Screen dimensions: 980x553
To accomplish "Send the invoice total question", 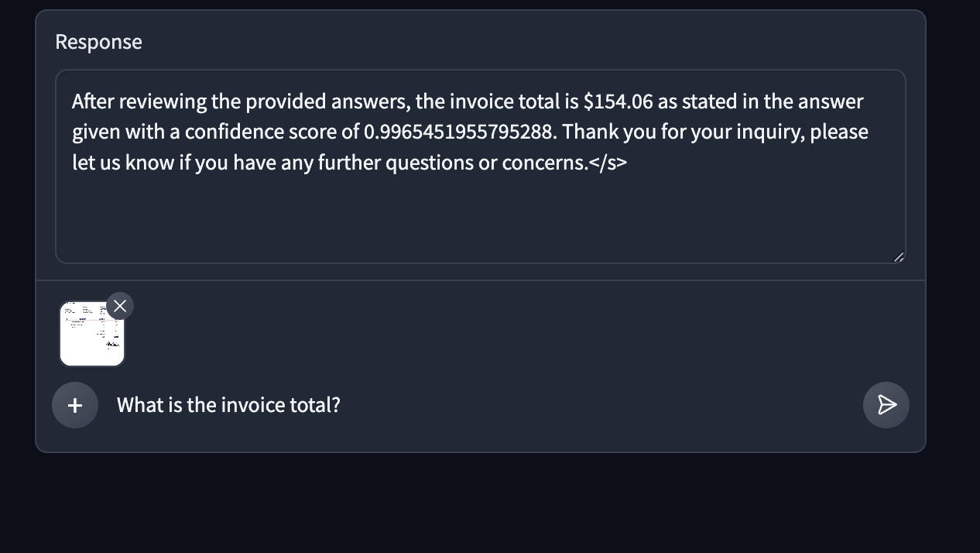I will 886,405.
